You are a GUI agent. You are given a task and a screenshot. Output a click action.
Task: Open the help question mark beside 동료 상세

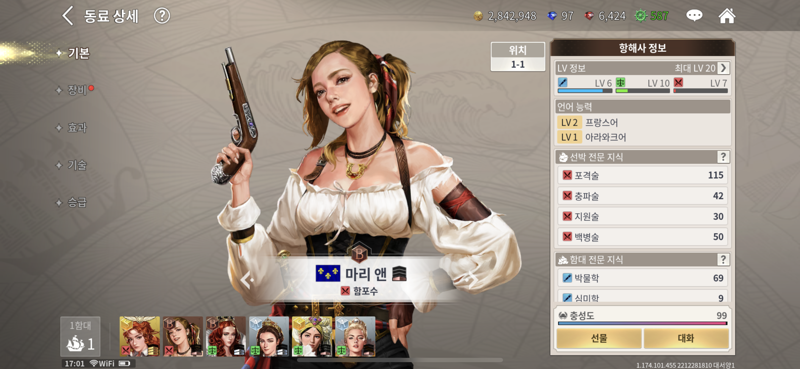pos(162,16)
